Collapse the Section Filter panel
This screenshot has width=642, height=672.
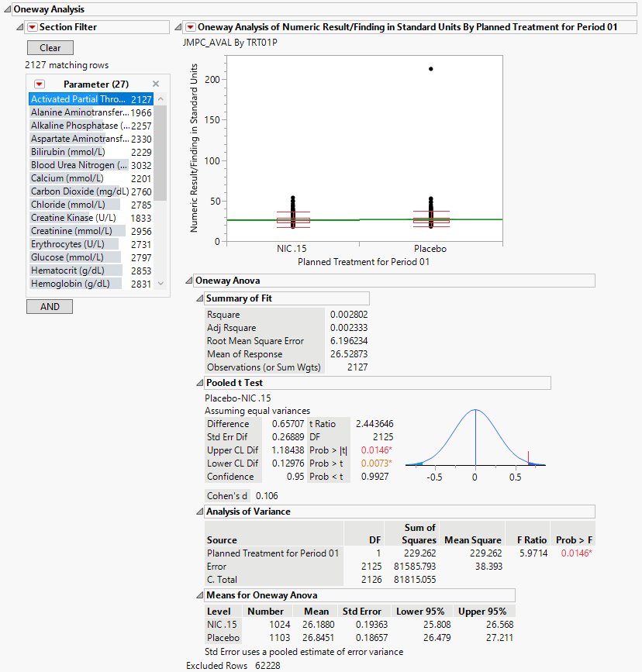(x=20, y=27)
